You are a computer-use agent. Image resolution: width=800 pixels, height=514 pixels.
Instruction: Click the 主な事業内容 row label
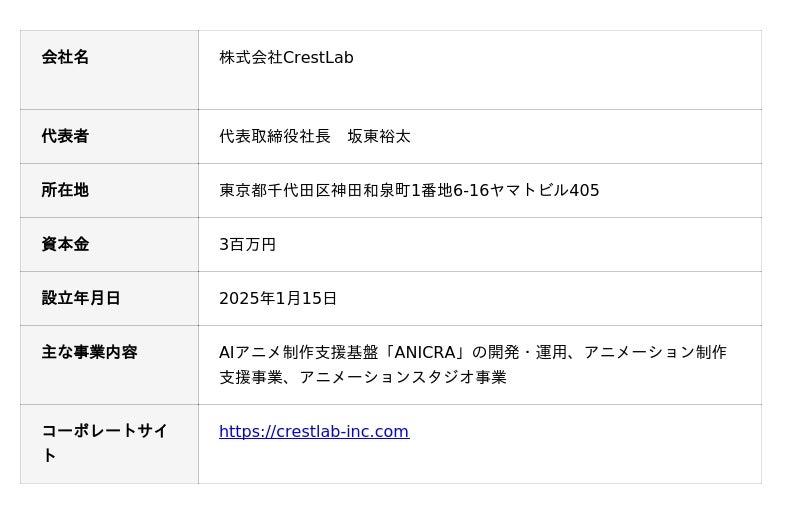(89, 352)
